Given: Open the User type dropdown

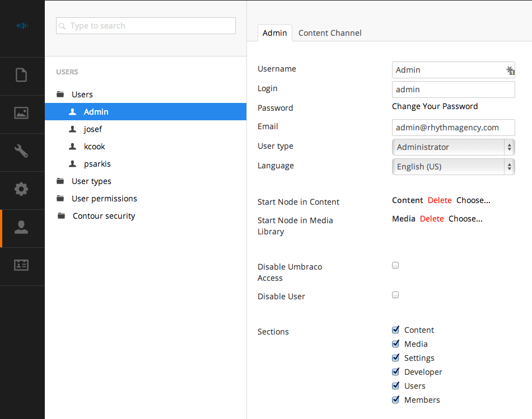Looking at the screenshot, I should click(x=453, y=147).
